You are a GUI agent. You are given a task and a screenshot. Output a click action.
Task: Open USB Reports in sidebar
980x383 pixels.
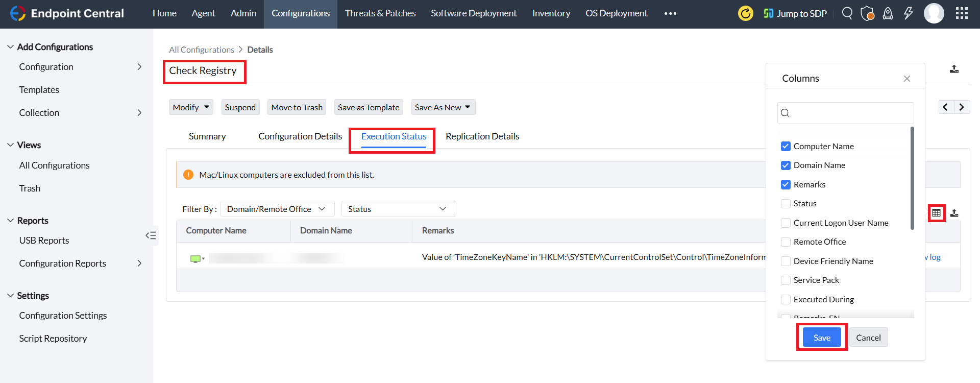click(44, 241)
